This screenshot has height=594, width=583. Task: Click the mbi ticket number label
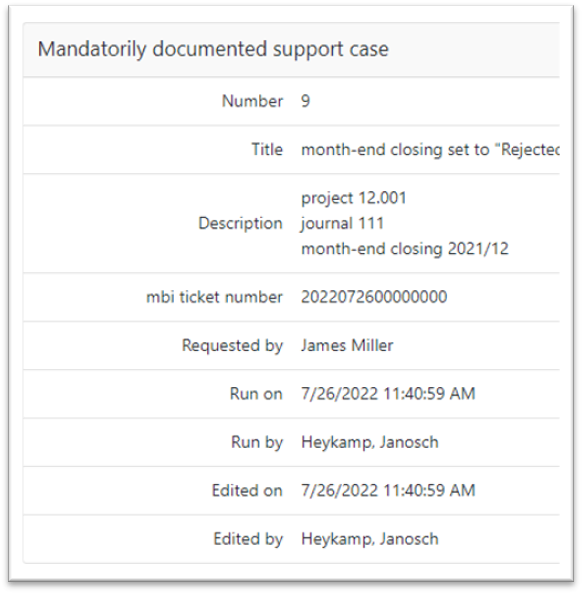point(214,297)
